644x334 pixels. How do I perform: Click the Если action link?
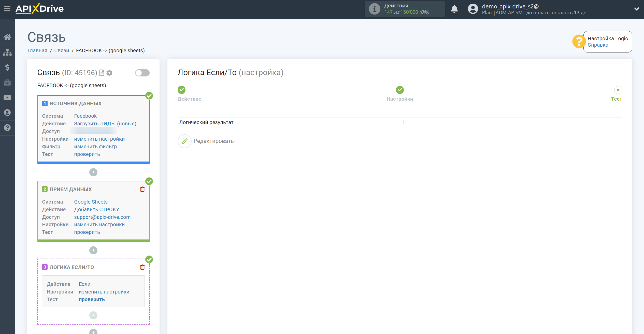pos(84,284)
